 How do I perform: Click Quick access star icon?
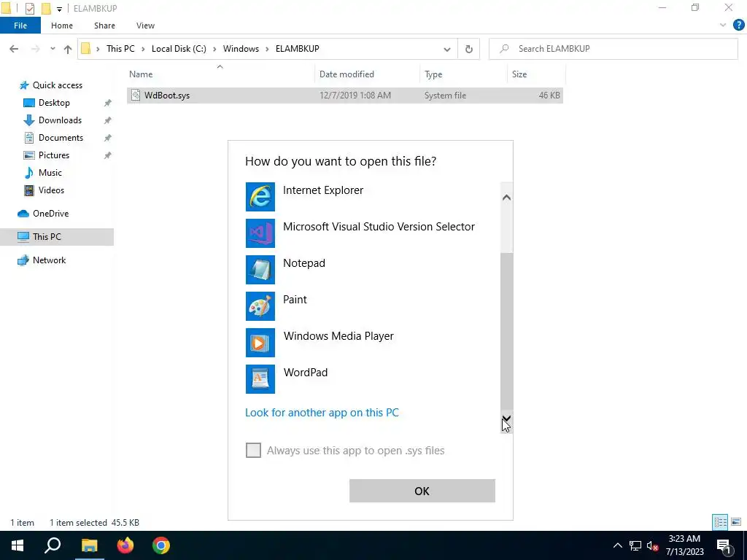(24, 86)
